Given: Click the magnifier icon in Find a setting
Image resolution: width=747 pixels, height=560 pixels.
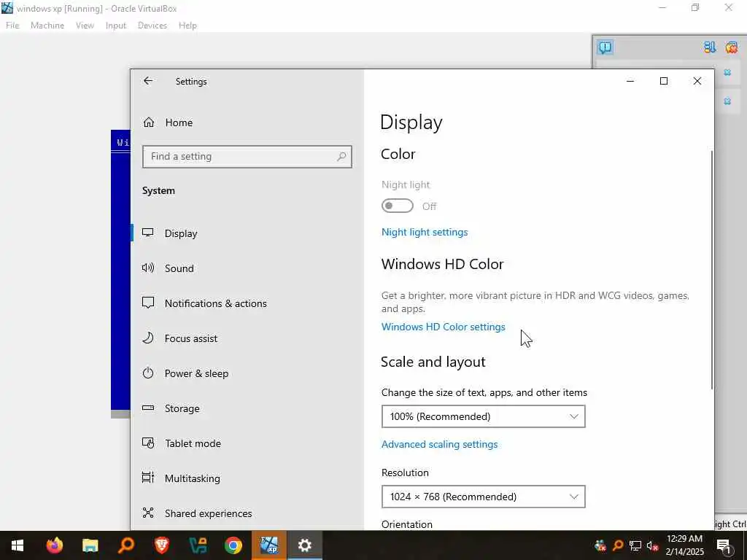Looking at the screenshot, I should click(341, 156).
